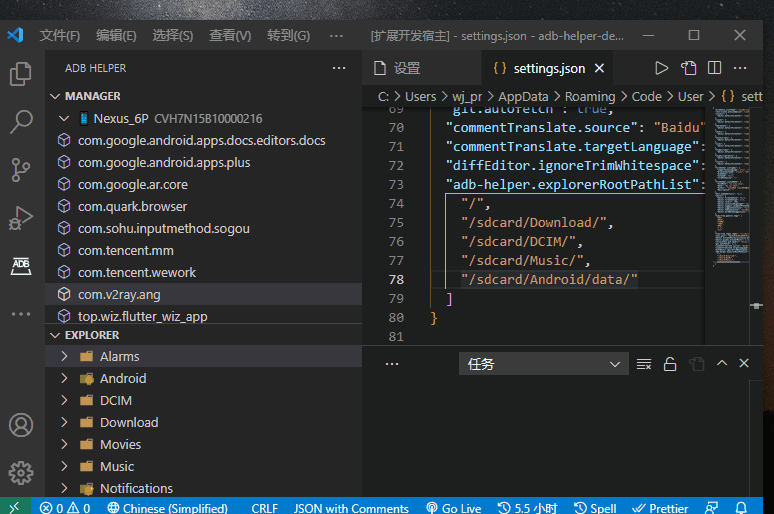Click the Users breadcrumb segment
774x514 pixels.
421,96
